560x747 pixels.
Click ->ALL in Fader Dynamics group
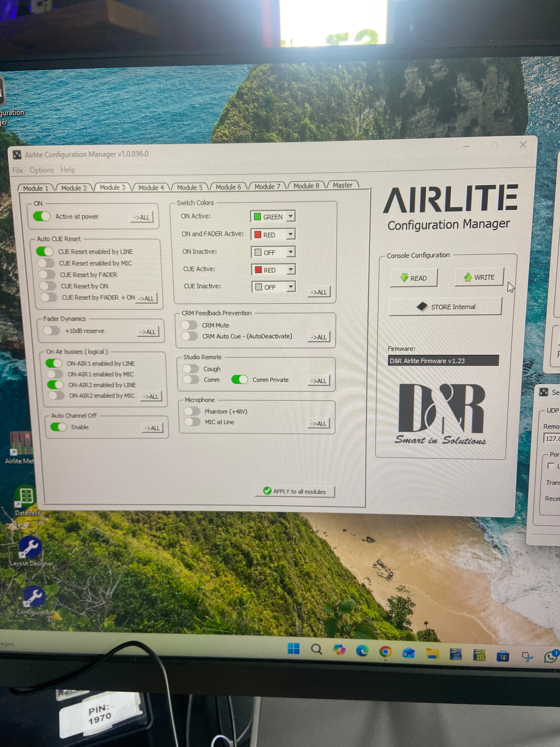[x=148, y=331]
